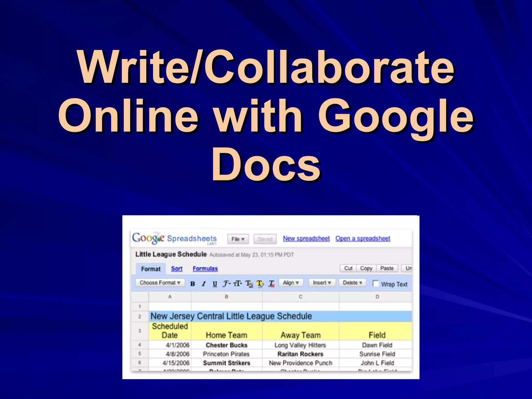
Task: Click the New Jersey Central Little League Schedule cell
Action: pyautogui.click(x=280, y=316)
